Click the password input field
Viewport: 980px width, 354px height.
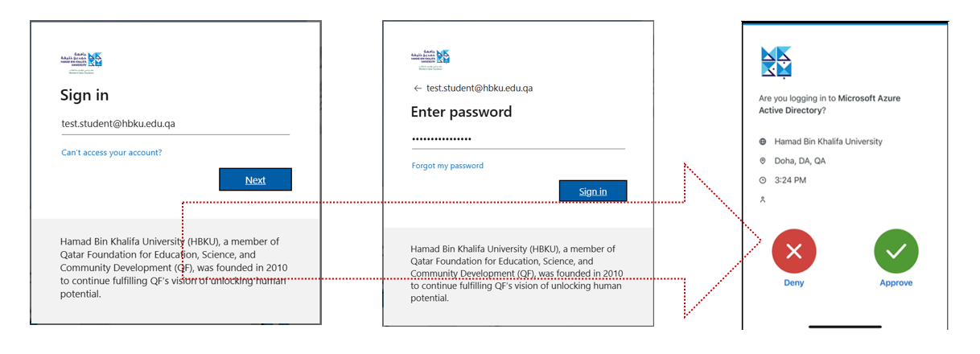pos(518,139)
